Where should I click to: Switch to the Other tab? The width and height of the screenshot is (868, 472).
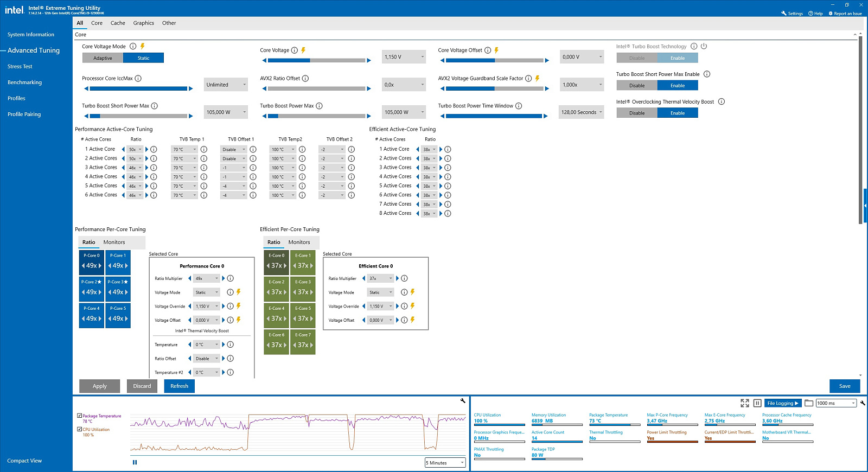169,23
